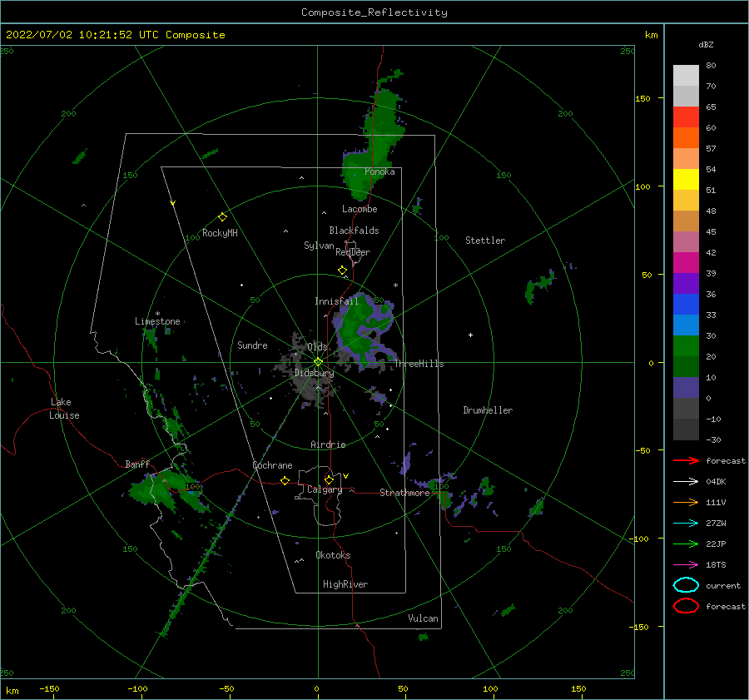Click the RedDeer city label

pos(353,252)
